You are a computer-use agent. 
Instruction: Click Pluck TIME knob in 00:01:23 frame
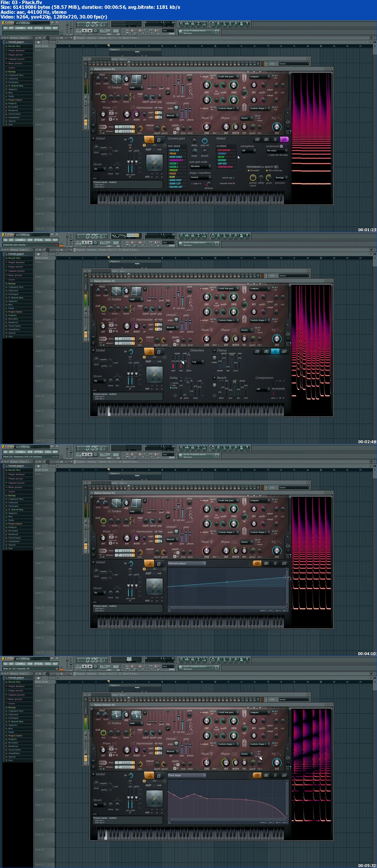tap(206, 127)
